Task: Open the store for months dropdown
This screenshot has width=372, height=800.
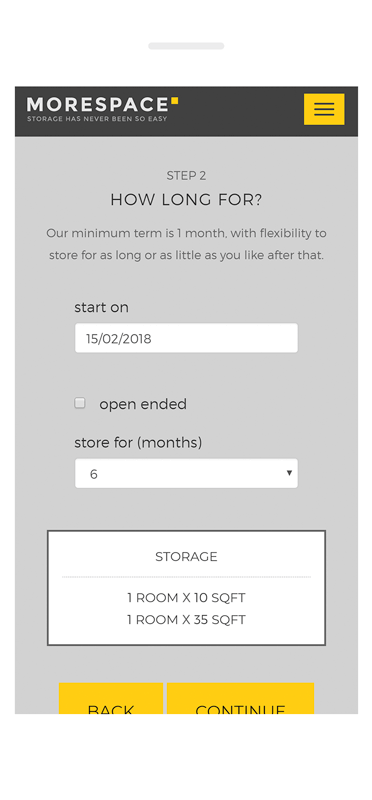Action: point(186,473)
